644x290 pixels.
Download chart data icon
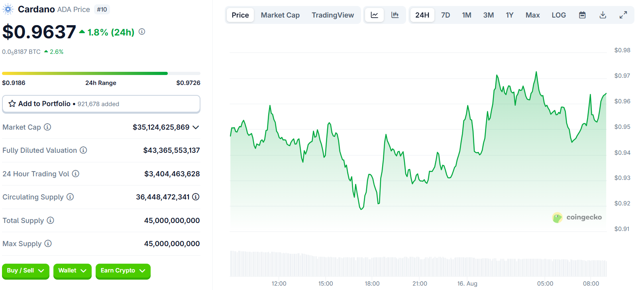(603, 15)
